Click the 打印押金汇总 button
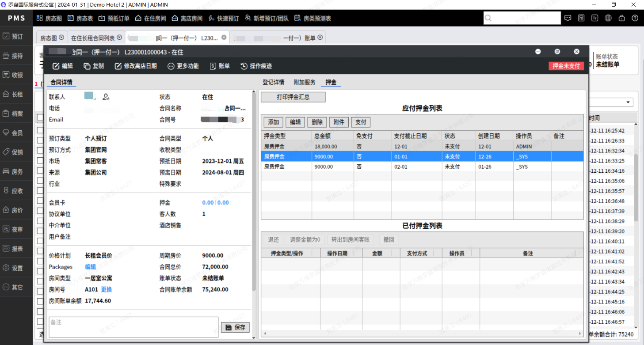 pos(293,97)
